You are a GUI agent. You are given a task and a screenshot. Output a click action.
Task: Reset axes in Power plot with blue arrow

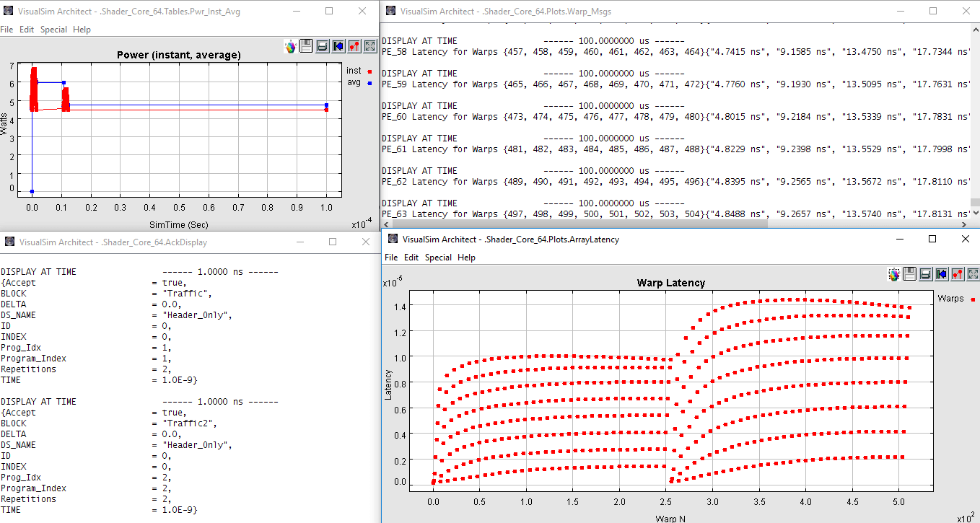pyautogui.click(x=338, y=46)
